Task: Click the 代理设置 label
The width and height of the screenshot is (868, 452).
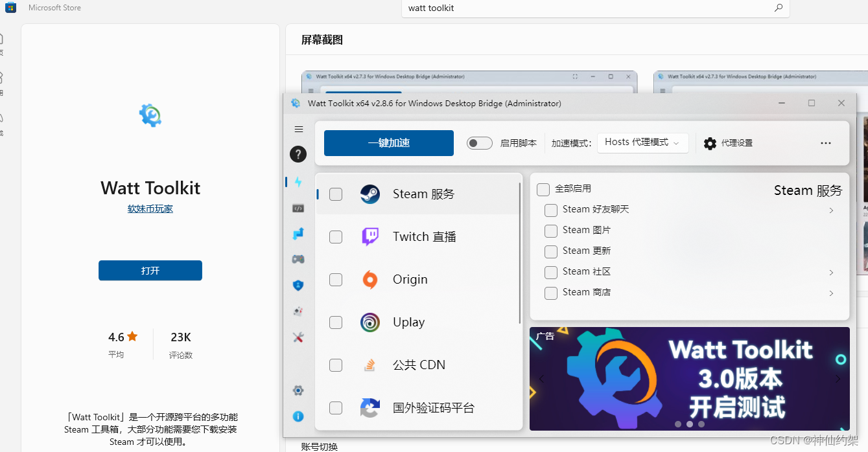Action: pyautogui.click(x=737, y=143)
